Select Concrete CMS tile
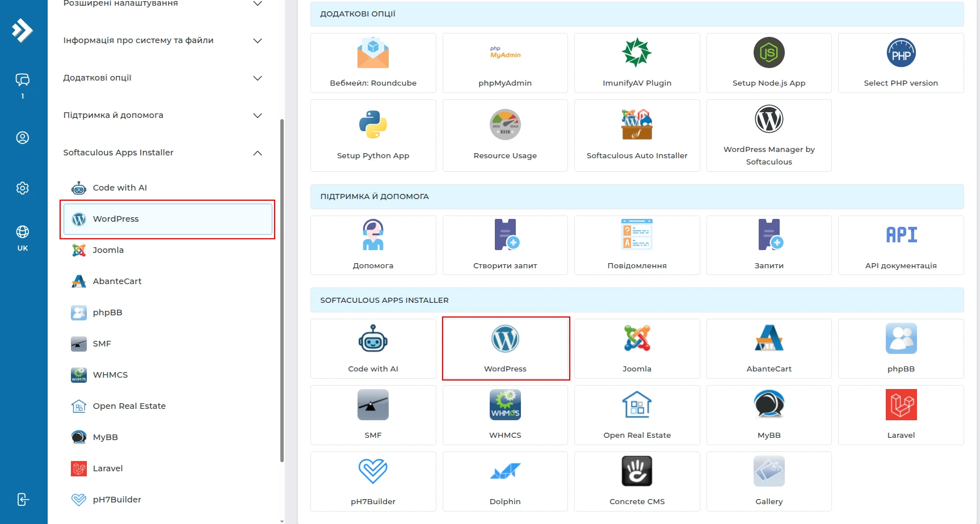This screenshot has height=524, width=980. 637,481
